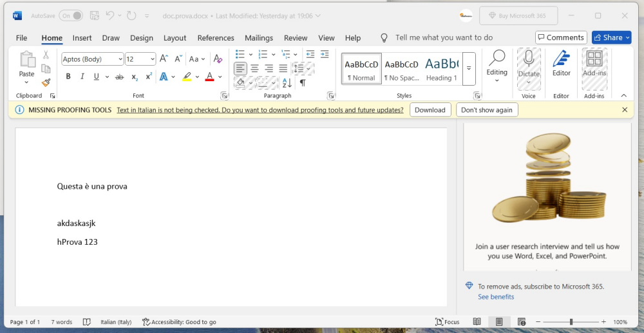The height and width of the screenshot is (333, 644).
Task: Open the Share button dropdown
Action: 627,38
